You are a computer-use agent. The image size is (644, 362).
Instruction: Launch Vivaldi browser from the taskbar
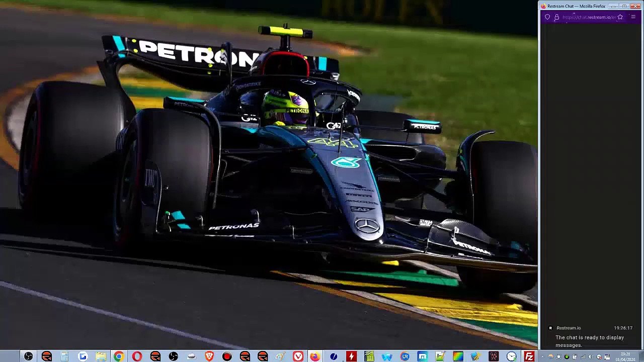coord(298,356)
